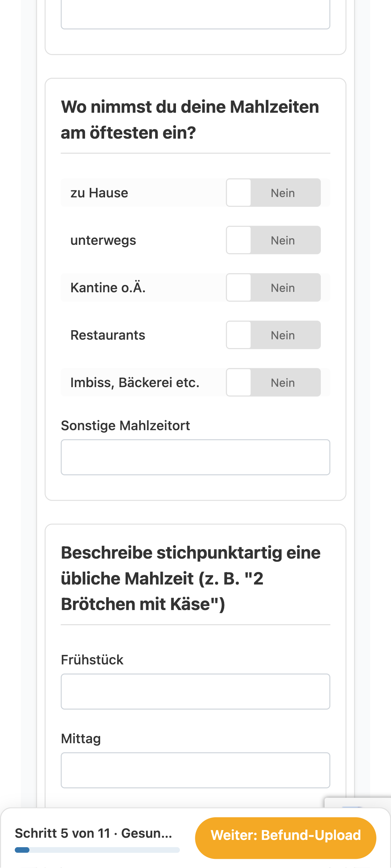Click 'Beschreibe stichpunktartig eine übliche Mahlzeit' heading

(x=191, y=578)
